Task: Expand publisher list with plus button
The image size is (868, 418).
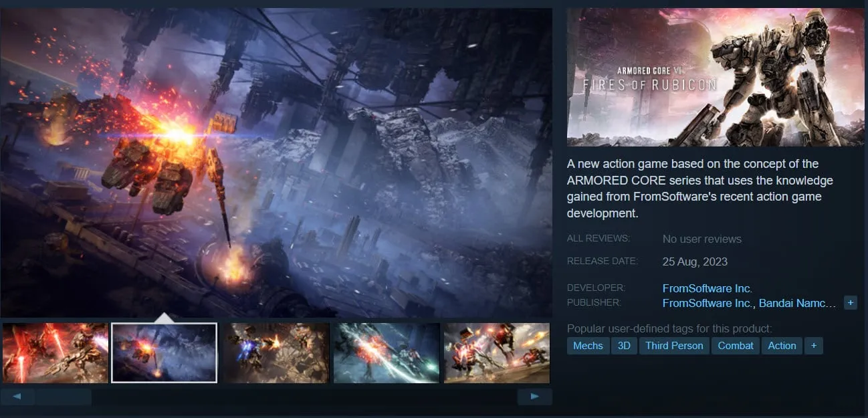Action: click(850, 303)
